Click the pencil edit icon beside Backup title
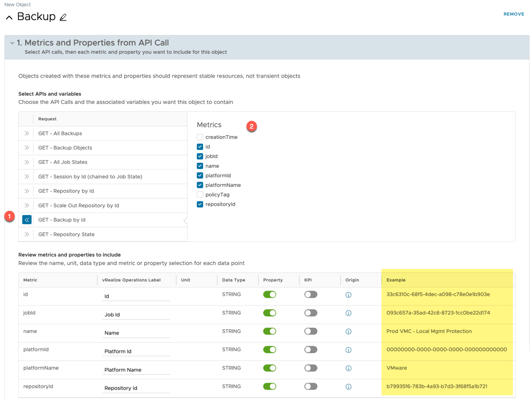 [62, 17]
